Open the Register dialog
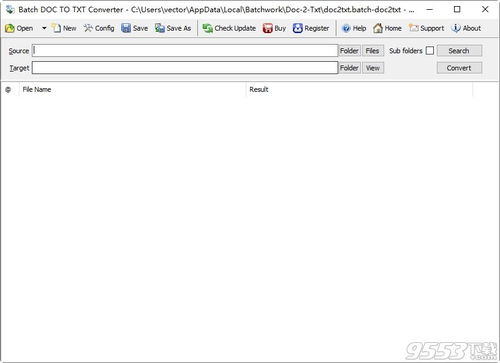500x363 pixels. [311, 28]
